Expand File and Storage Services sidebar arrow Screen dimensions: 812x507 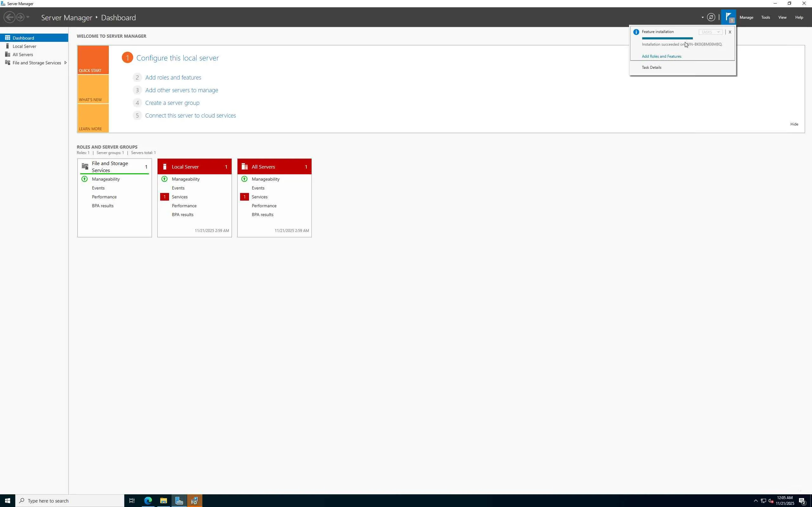click(65, 63)
